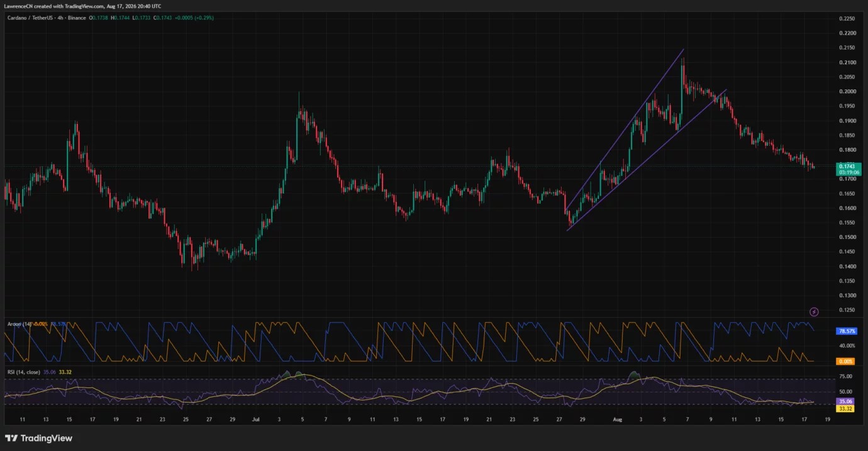Click the 0.1400 price axis label

click(847, 267)
